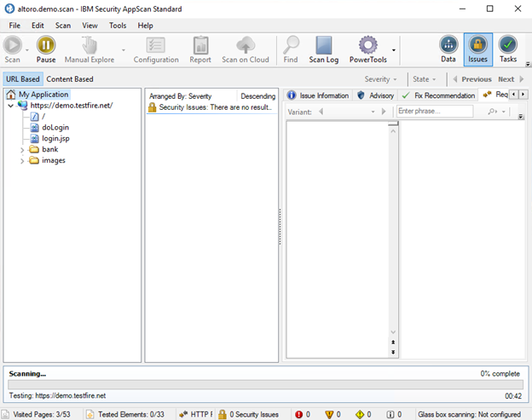
Task: Open the Tasks view icon
Action: click(x=508, y=45)
